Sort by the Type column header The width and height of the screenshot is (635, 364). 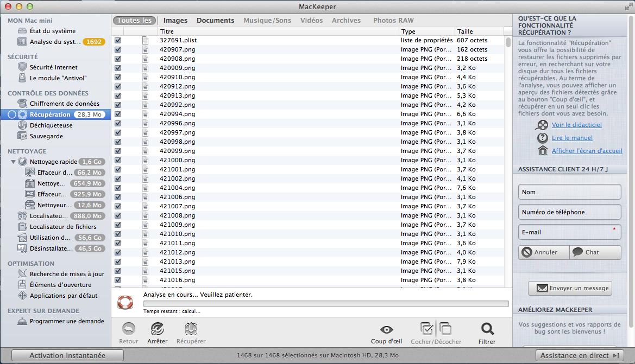pyautogui.click(x=427, y=31)
